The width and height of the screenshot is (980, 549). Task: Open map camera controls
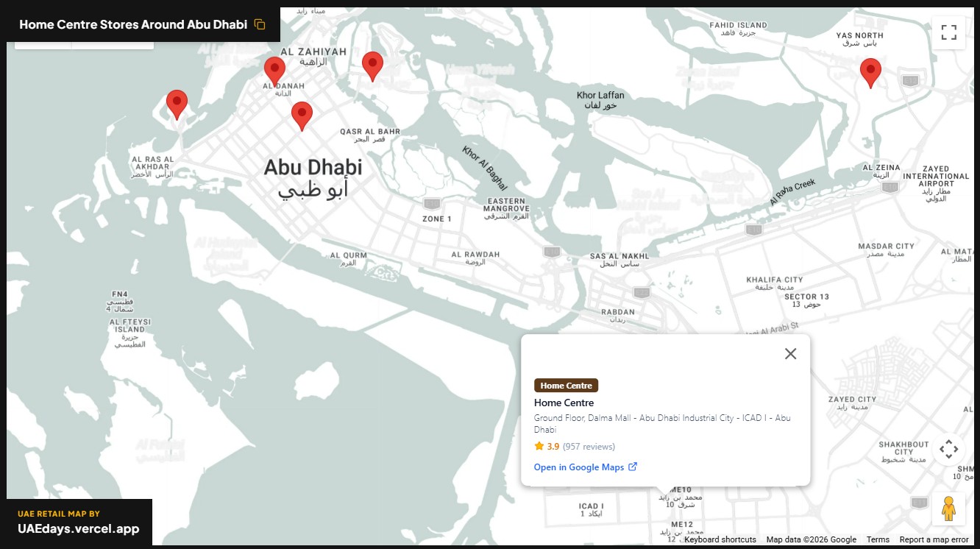tap(949, 449)
